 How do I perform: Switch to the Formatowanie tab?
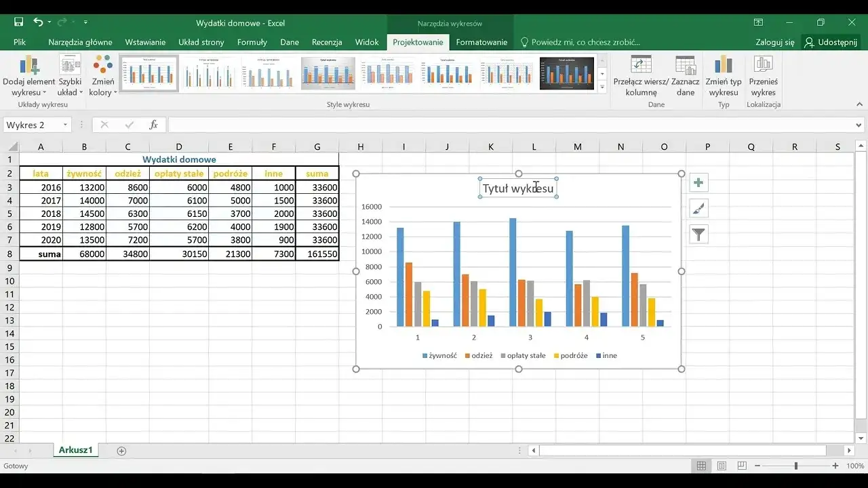(481, 42)
